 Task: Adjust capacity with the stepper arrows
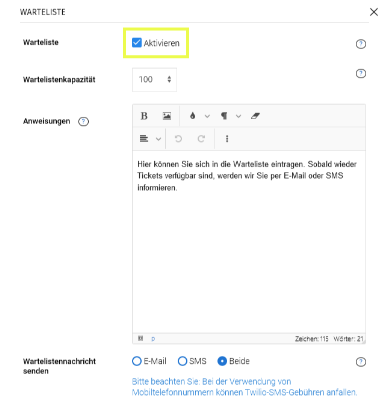click(169, 79)
